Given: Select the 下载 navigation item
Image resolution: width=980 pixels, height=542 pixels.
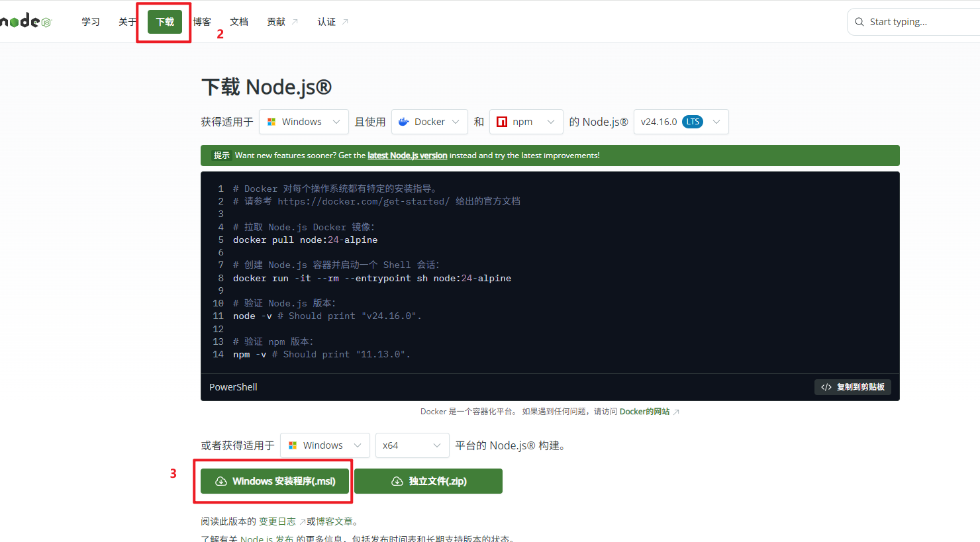Looking at the screenshot, I should tap(165, 22).
